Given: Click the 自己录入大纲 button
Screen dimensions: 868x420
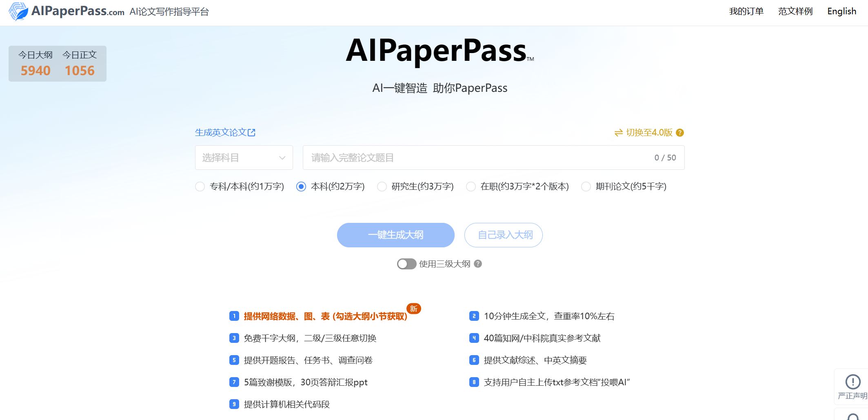Looking at the screenshot, I should 504,235.
